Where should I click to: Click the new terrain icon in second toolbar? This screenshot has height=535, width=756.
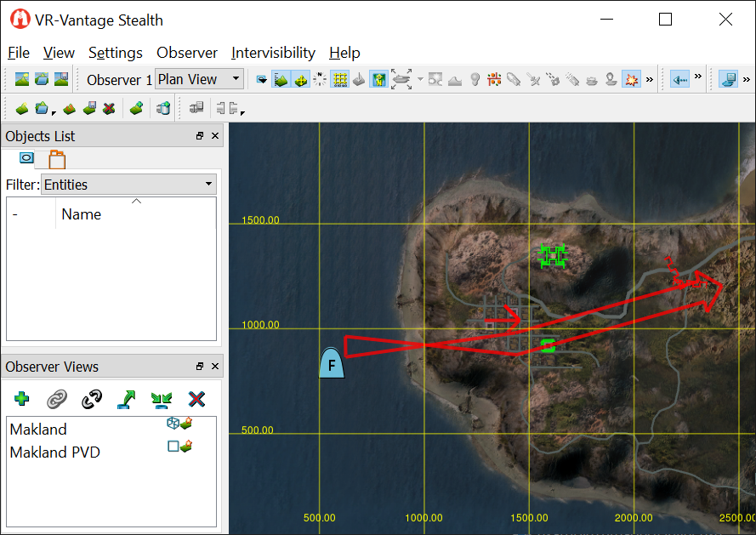(22, 109)
